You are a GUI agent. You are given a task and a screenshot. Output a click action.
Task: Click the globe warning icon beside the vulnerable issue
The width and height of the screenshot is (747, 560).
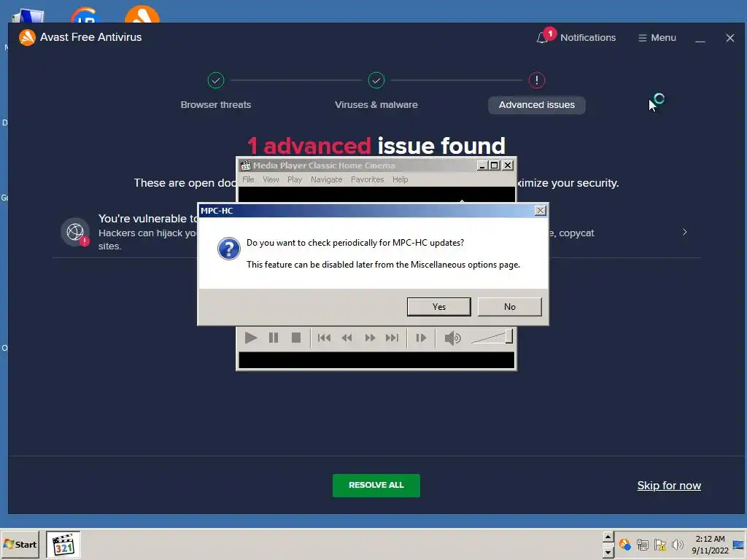click(x=75, y=232)
